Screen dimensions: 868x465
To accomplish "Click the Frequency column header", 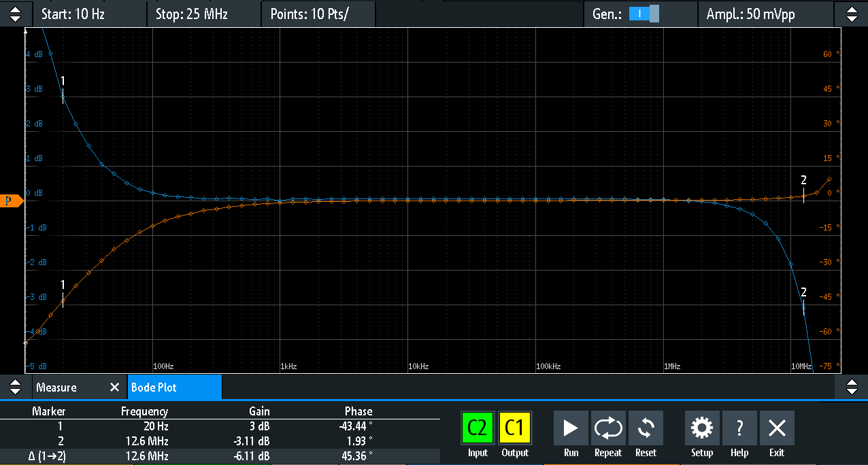I will [x=144, y=411].
